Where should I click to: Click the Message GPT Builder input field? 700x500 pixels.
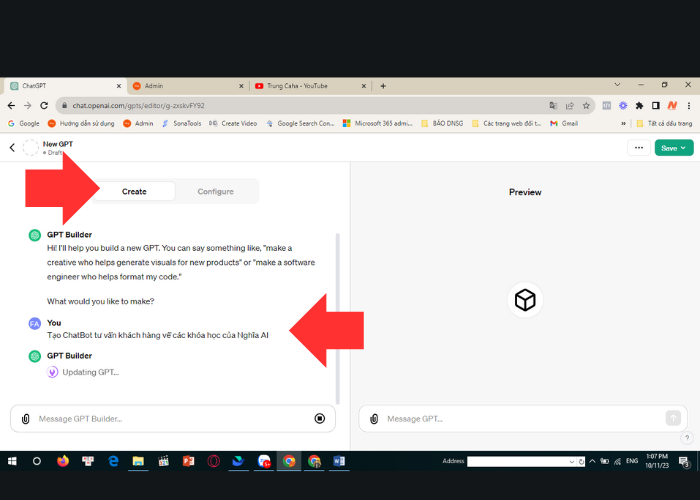click(x=170, y=419)
